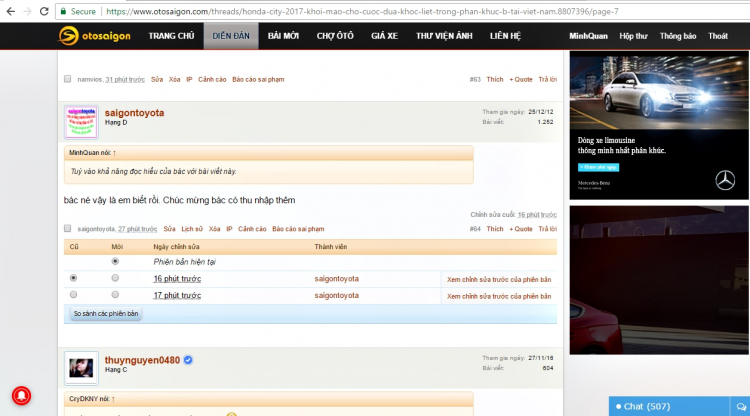Click IP on namvios post
The height and width of the screenshot is (416, 750).
189,79
